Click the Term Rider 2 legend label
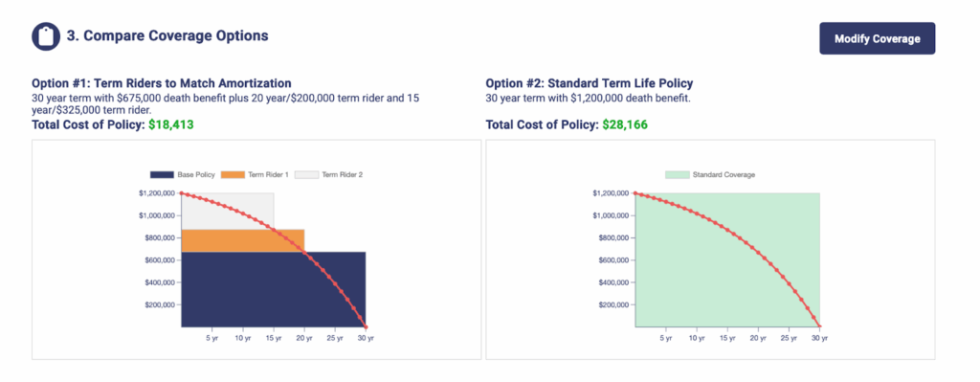The height and width of the screenshot is (382, 980). pyautogui.click(x=342, y=175)
